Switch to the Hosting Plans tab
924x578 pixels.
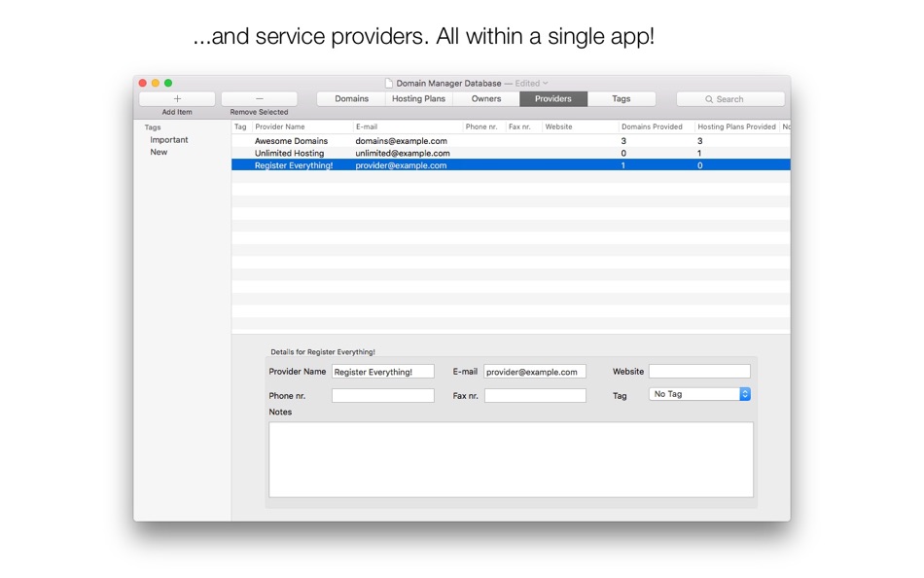point(418,99)
